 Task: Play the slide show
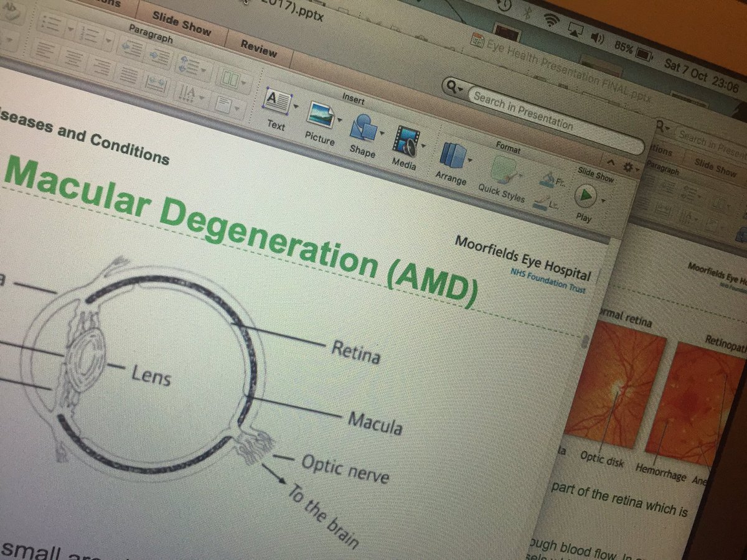(585, 196)
